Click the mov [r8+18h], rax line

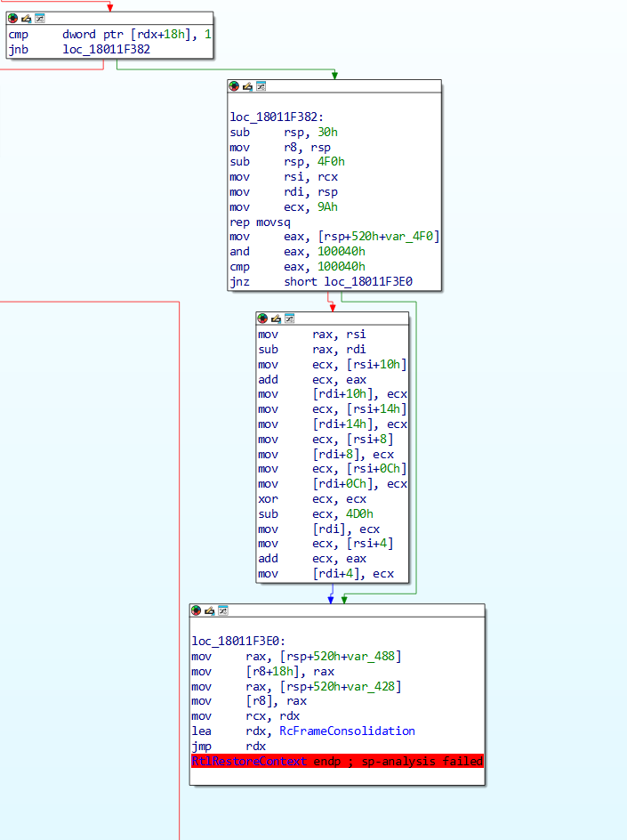coord(263,672)
